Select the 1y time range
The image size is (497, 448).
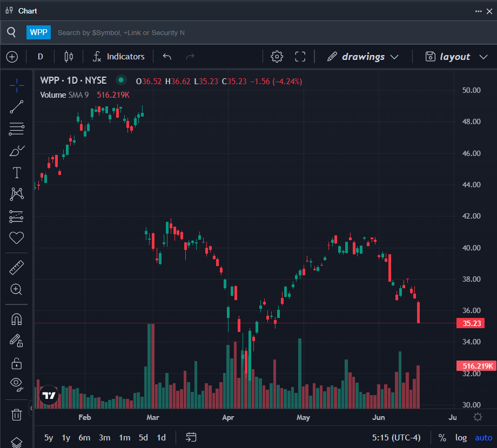point(66,438)
